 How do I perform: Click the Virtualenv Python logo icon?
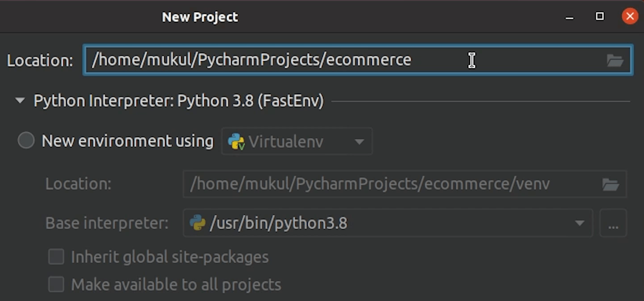pyautogui.click(x=235, y=142)
